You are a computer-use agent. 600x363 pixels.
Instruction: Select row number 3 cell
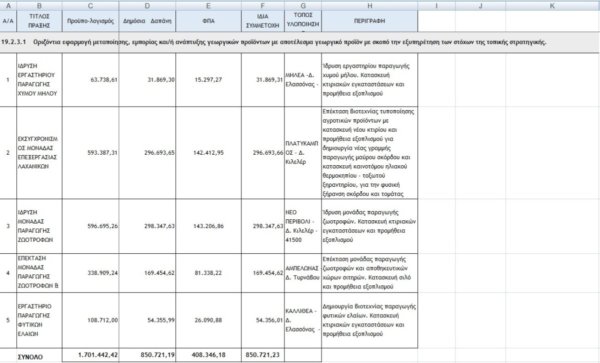(8, 226)
